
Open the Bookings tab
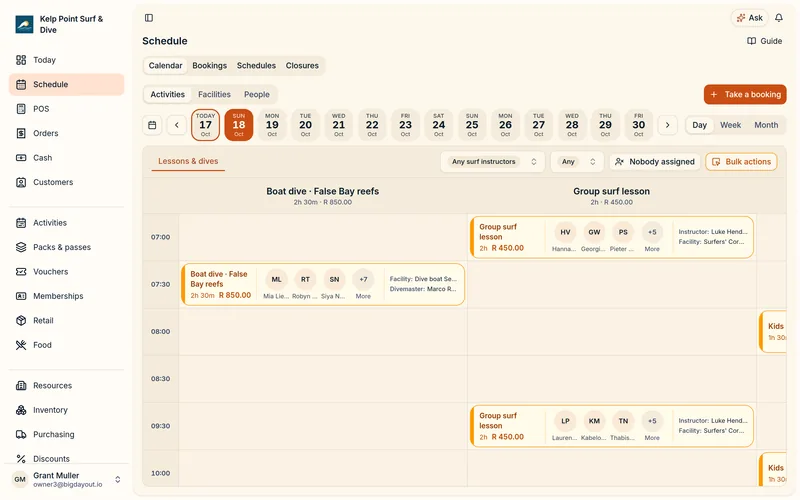point(210,66)
